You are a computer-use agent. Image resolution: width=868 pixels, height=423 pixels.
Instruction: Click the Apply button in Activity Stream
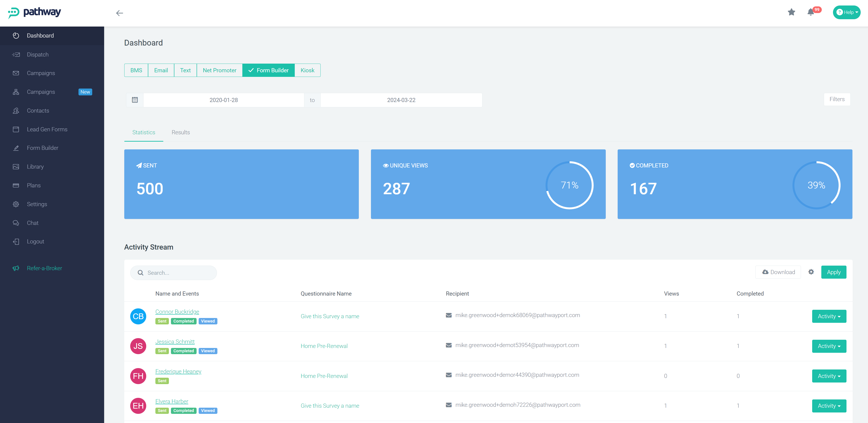[x=834, y=272]
